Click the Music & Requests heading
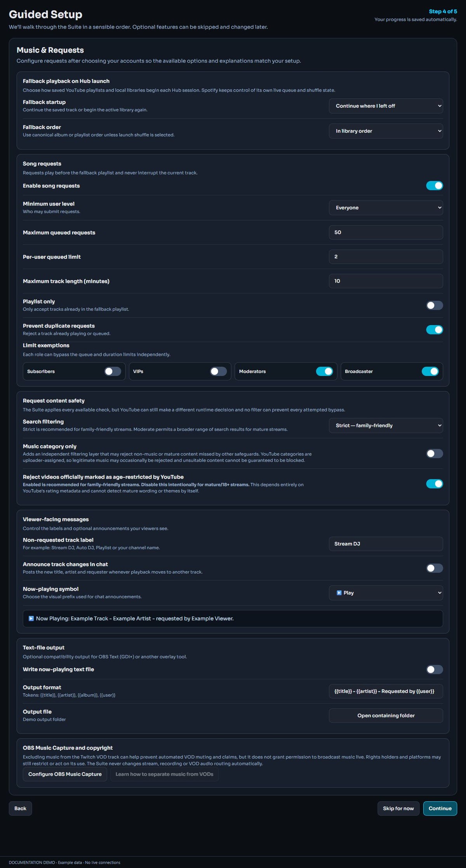The image size is (466, 868). click(50, 50)
